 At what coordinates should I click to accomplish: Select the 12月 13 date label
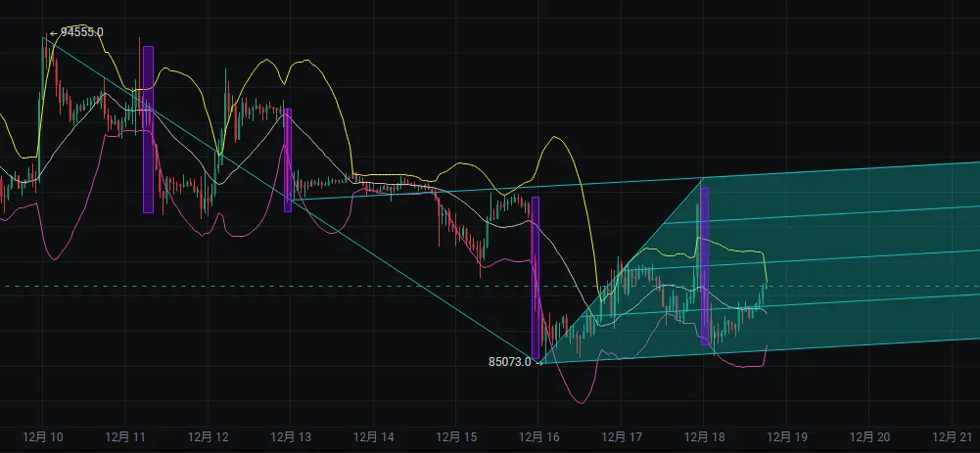(290, 436)
